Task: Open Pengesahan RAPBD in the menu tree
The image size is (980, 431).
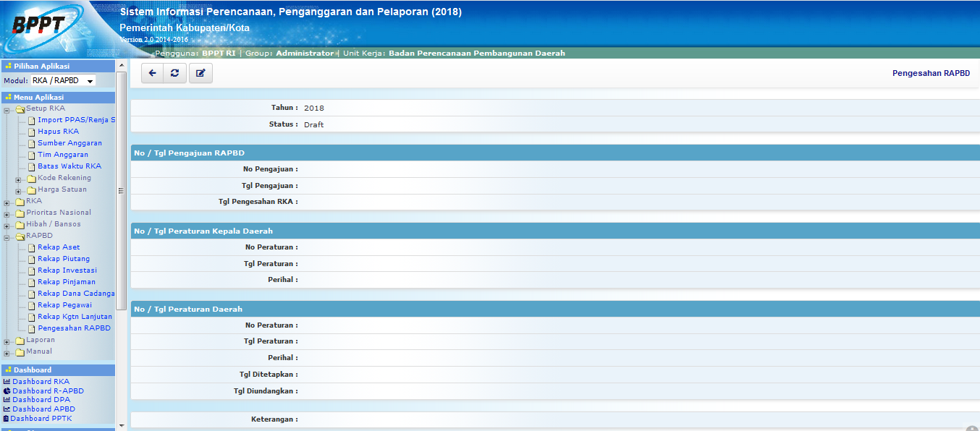Action: [x=74, y=328]
